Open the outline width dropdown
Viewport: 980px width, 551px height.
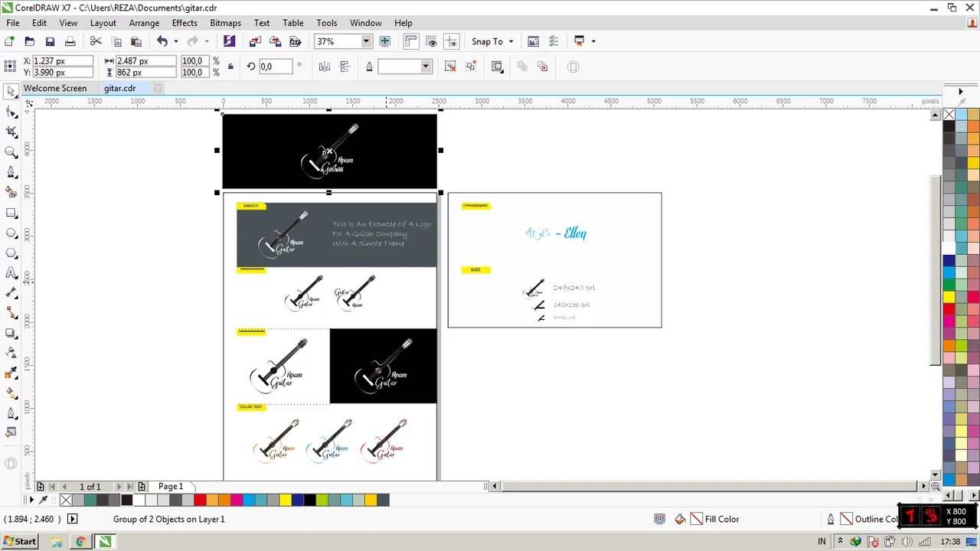[x=426, y=67]
